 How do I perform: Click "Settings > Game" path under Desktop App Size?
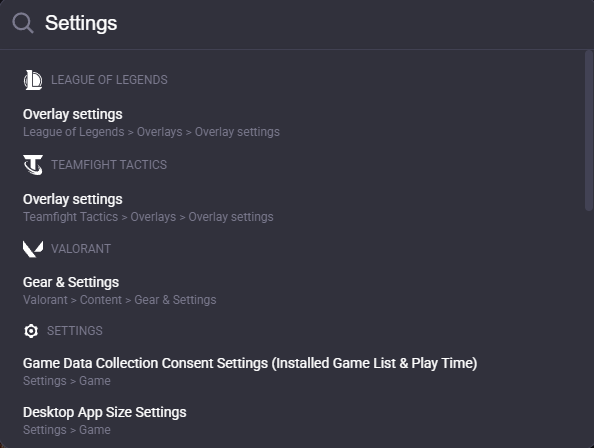click(67, 430)
